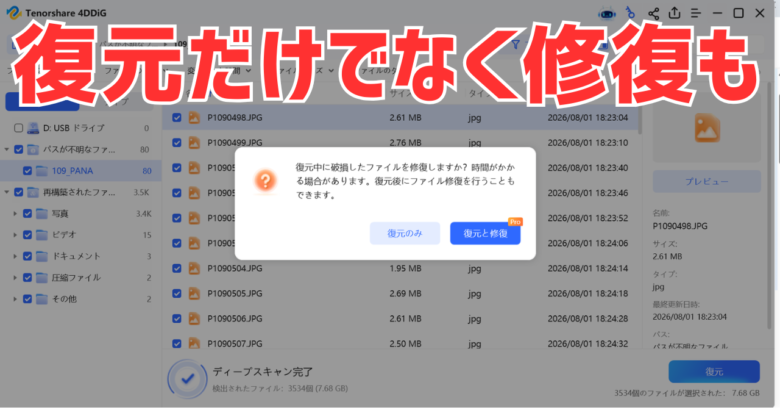780x410 pixels.
Task: Click the file list vertical scrollbar
Action: [x=639, y=119]
